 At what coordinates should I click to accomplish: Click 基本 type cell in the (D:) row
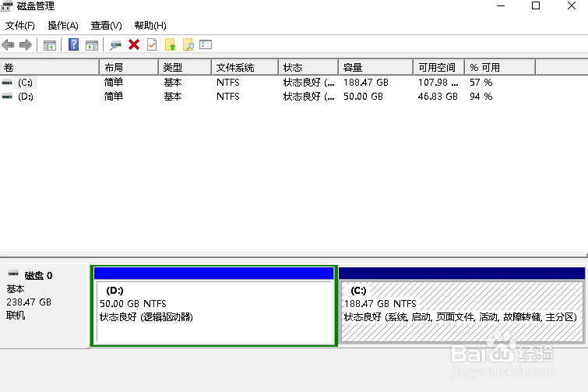[x=172, y=97]
